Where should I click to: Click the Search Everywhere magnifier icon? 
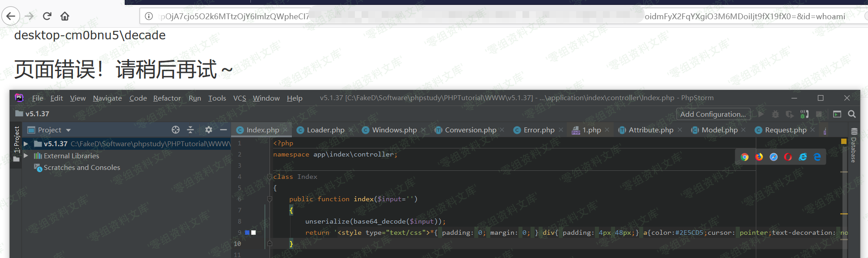[852, 114]
